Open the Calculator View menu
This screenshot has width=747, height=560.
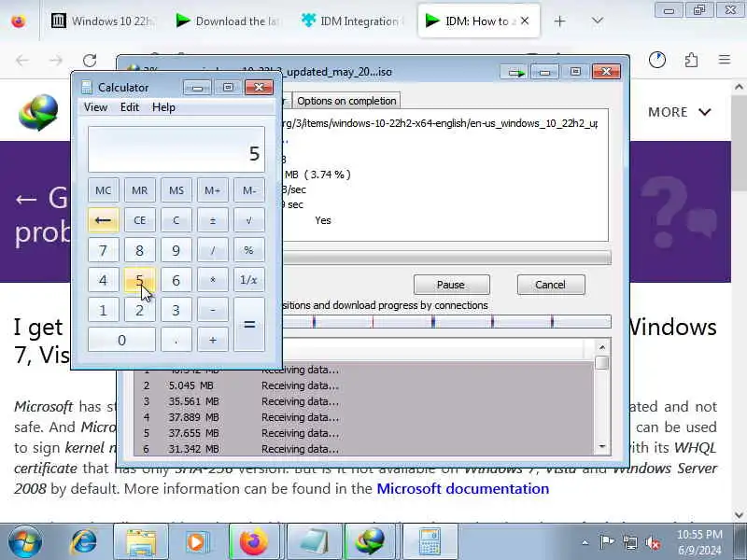[96, 107]
